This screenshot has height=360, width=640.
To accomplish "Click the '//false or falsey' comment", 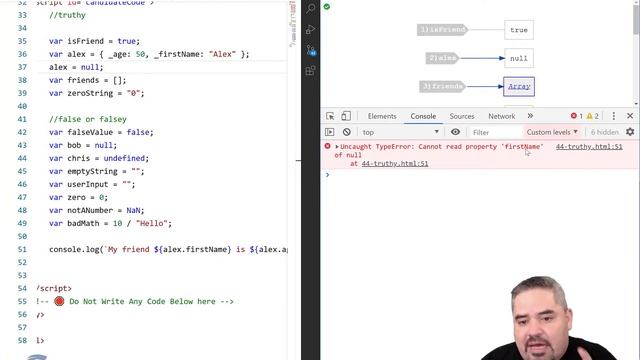I will click(x=88, y=119).
